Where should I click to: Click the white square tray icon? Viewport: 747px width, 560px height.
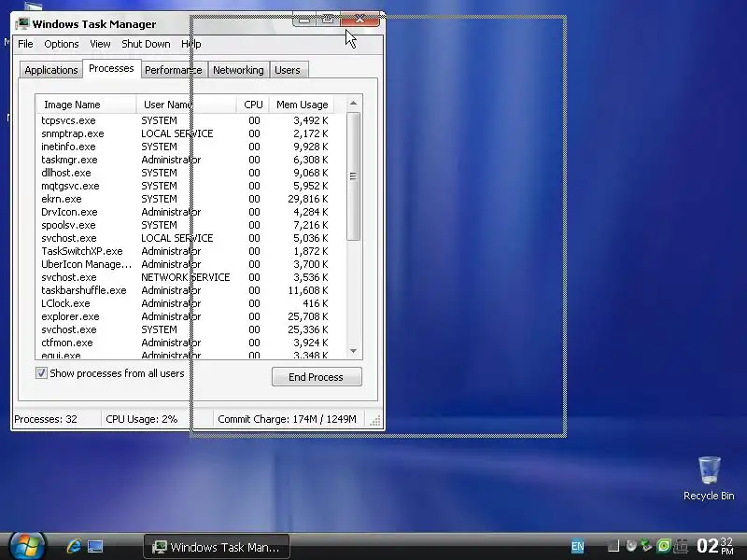click(614, 546)
